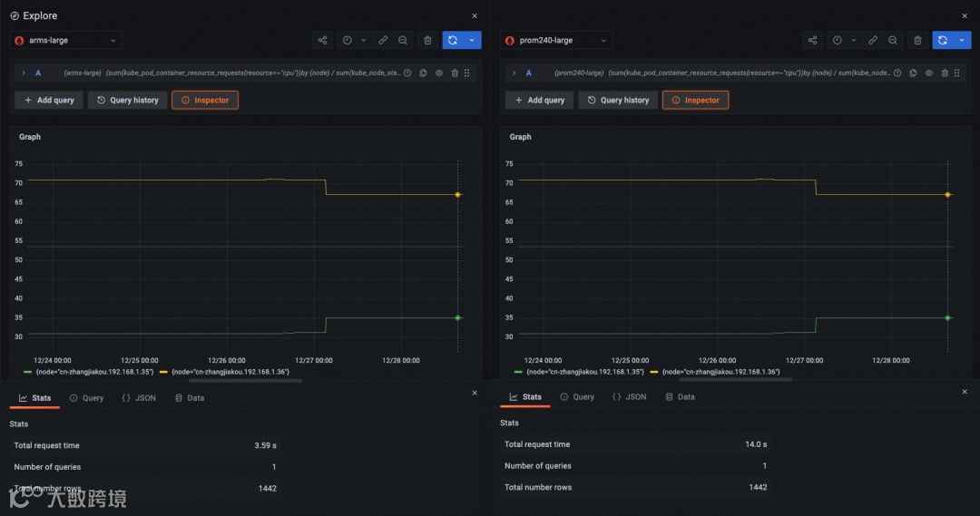Open Query history in right pane
980x516 pixels.
pyautogui.click(x=618, y=100)
